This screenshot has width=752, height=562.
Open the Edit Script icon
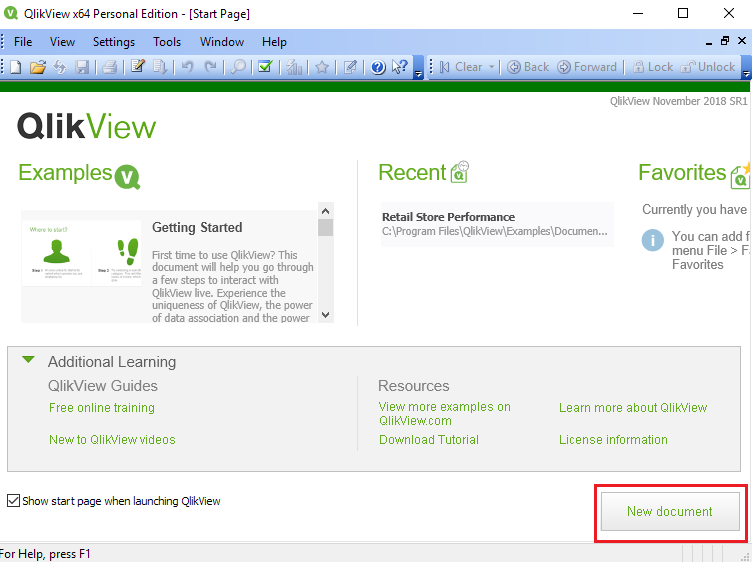click(138, 67)
